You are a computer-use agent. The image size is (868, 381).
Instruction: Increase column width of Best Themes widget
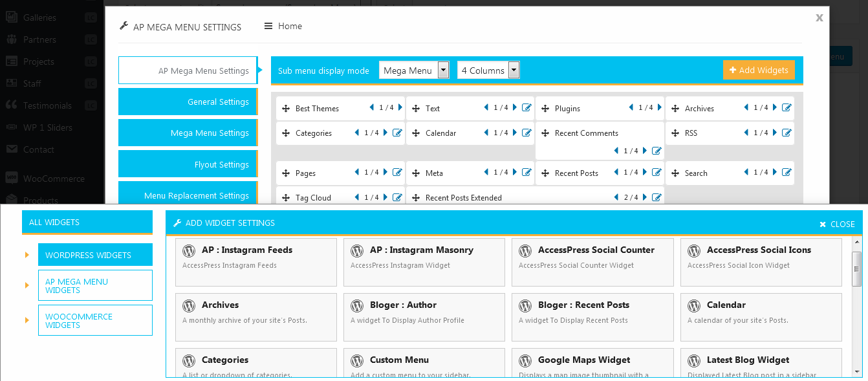point(401,108)
